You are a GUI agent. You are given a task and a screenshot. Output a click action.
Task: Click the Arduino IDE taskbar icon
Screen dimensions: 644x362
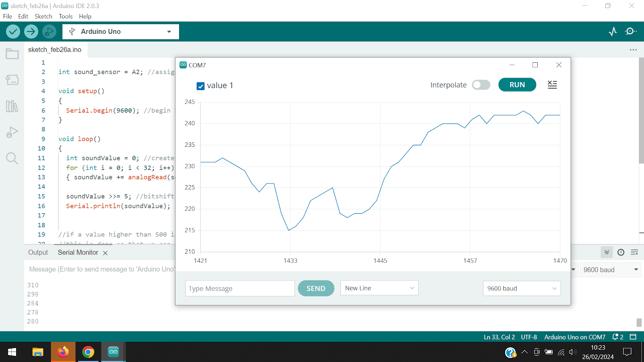pyautogui.click(x=113, y=352)
